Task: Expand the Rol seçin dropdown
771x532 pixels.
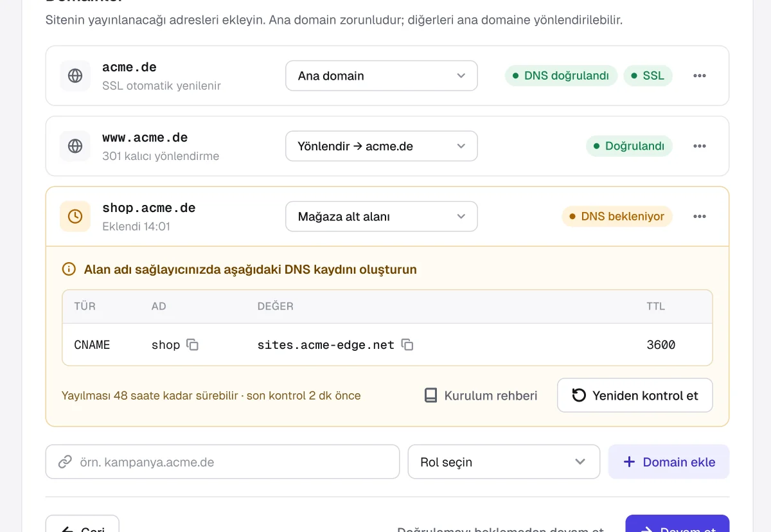Action: (504, 462)
